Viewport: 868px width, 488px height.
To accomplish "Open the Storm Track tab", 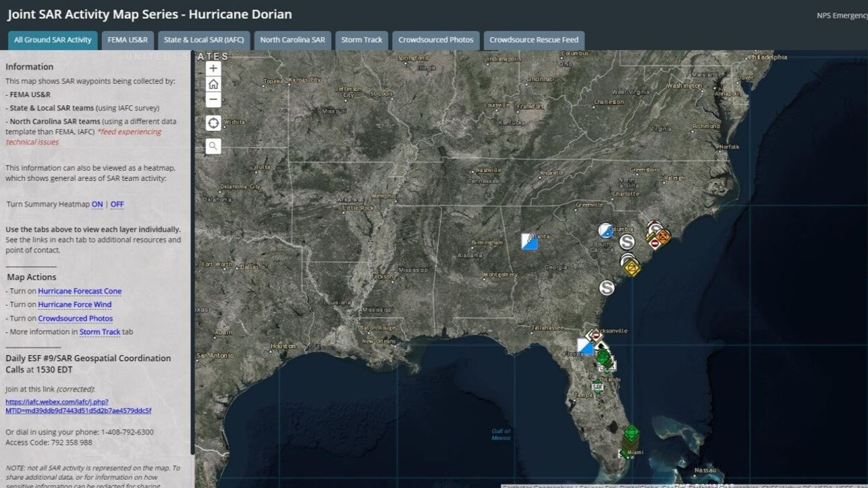I will [x=361, y=40].
